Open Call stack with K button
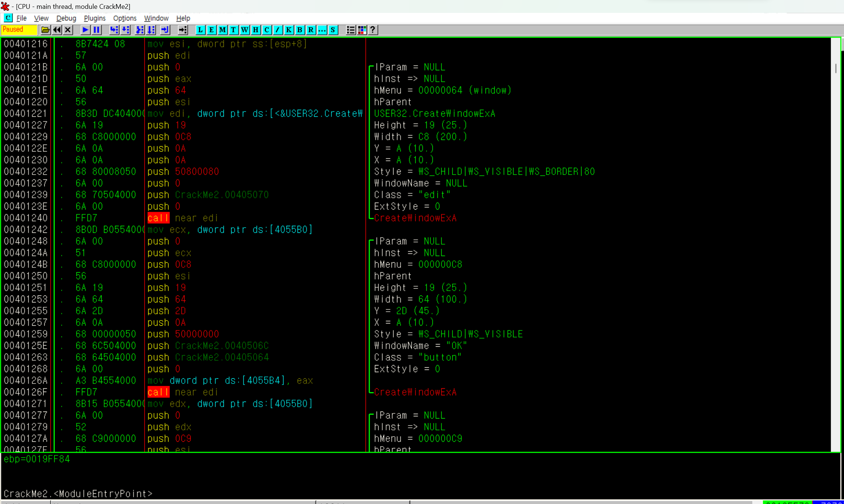This screenshot has width=844, height=504. pos(289,30)
